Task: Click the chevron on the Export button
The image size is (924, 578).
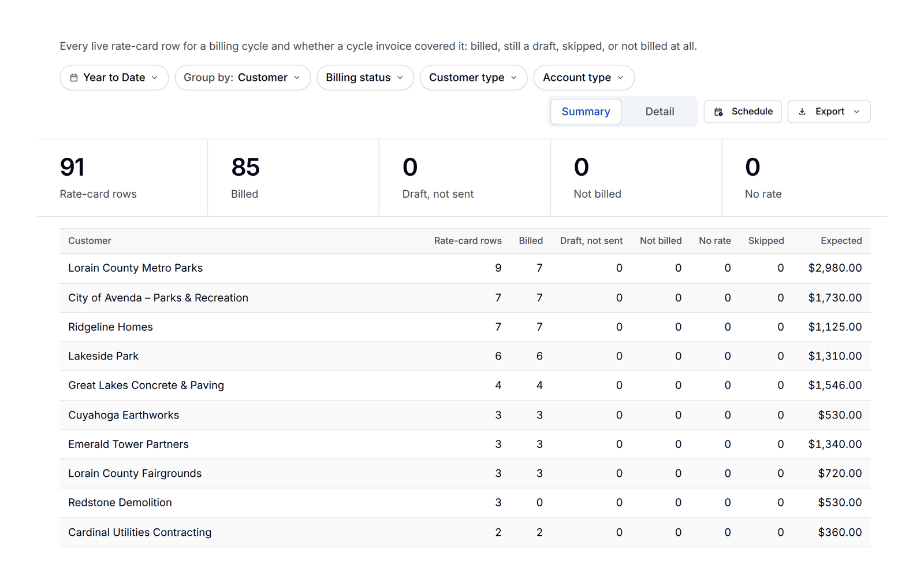Action: pyautogui.click(x=856, y=112)
